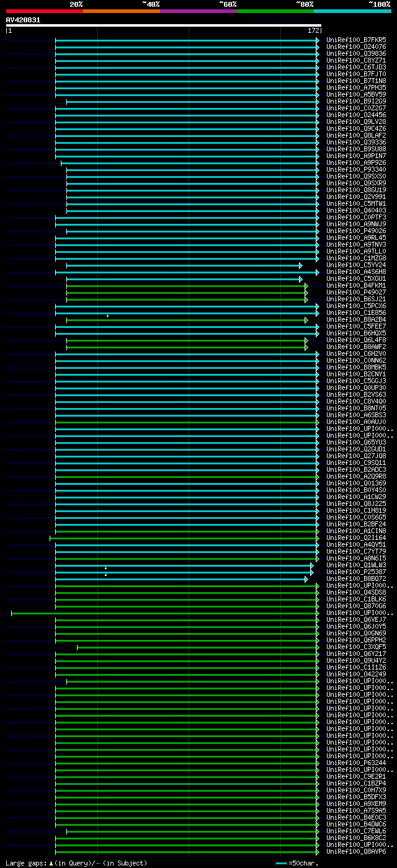Click UniRef100_A9NWJ9 label
The height and width of the screenshot is (868, 397).
(x=356, y=224)
